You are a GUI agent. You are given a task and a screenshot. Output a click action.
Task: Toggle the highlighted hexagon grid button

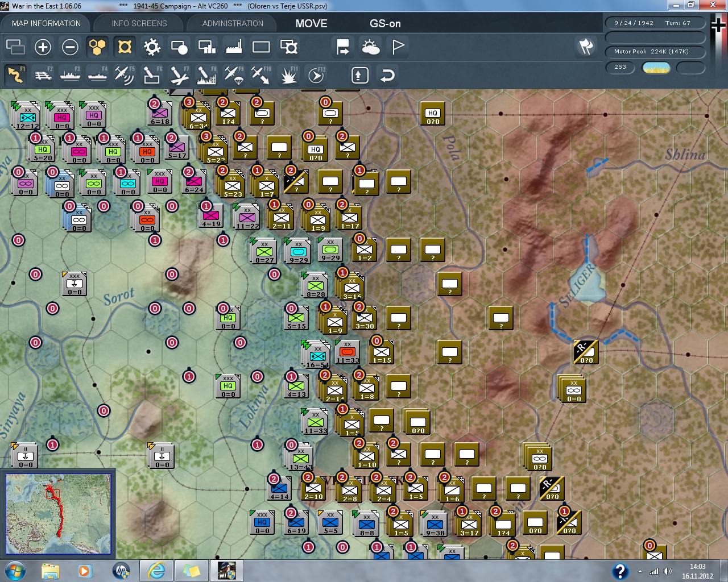pyautogui.click(x=97, y=47)
